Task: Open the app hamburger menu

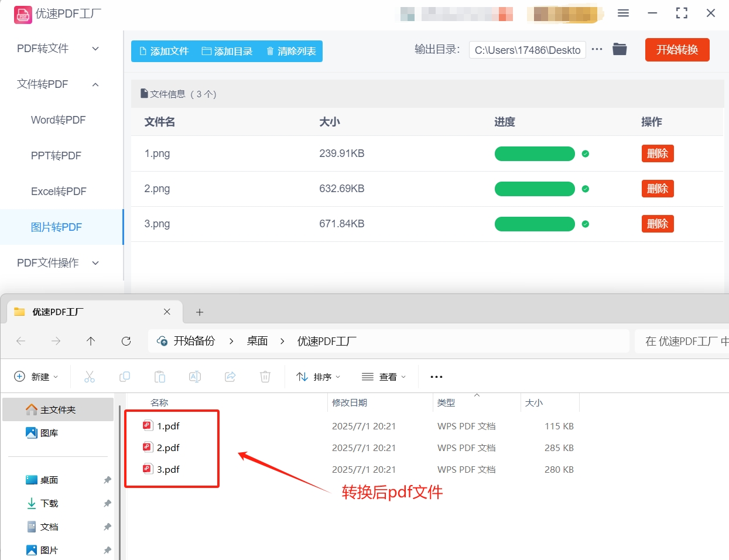Action: pyautogui.click(x=623, y=13)
